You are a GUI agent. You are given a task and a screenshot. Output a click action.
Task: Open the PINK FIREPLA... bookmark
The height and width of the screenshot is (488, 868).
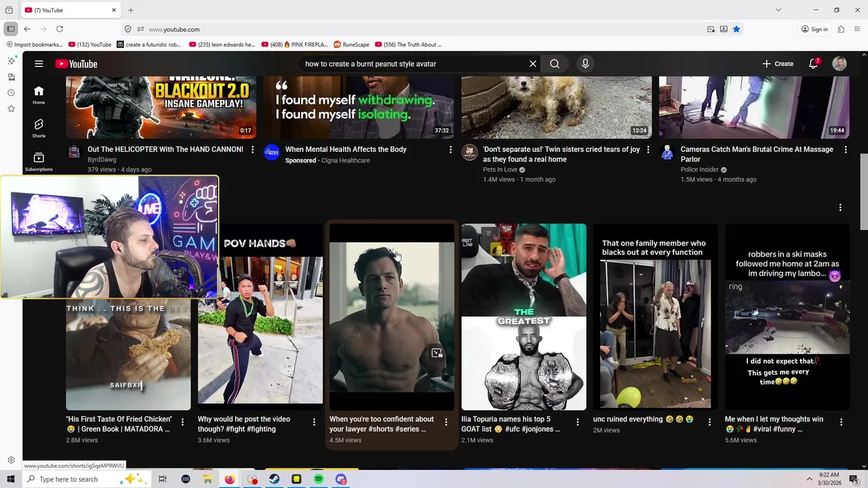coord(294,45)
